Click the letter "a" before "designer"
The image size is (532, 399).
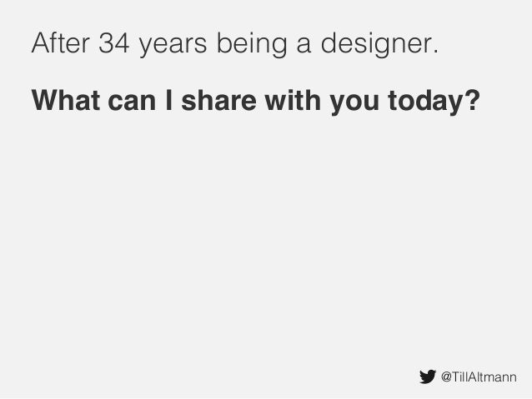304,47
